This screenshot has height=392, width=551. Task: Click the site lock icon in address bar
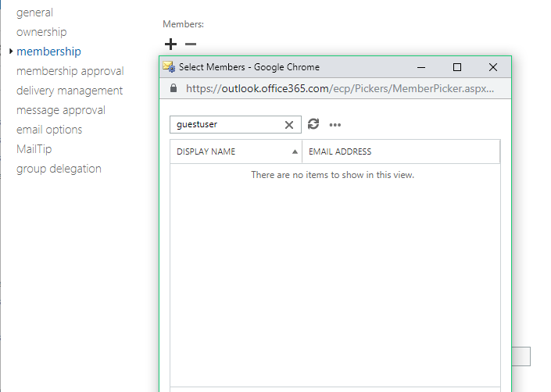[174, 88]
